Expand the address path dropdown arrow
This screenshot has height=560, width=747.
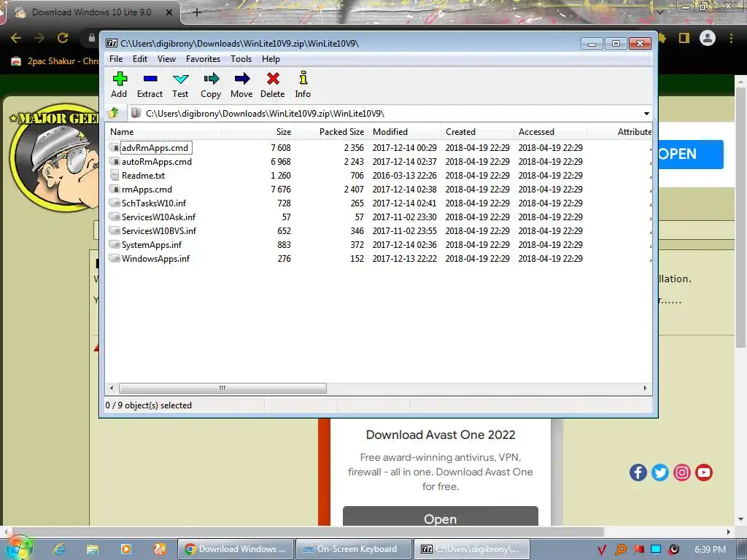(646, 113)
